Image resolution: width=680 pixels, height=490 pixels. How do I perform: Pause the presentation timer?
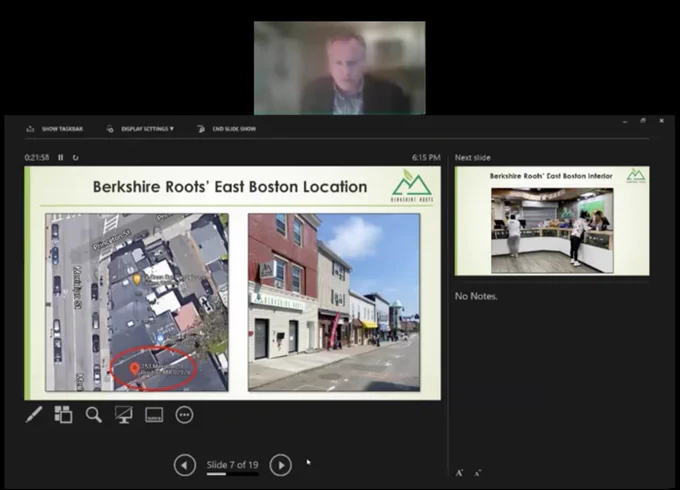(x=61, y=157)
